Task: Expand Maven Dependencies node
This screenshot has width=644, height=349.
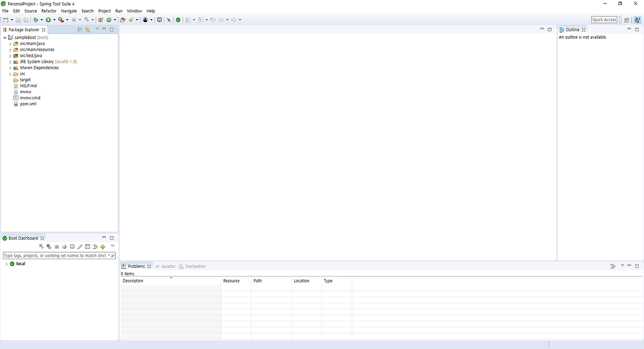Action: pyautogui.click(x=10, y=68)
